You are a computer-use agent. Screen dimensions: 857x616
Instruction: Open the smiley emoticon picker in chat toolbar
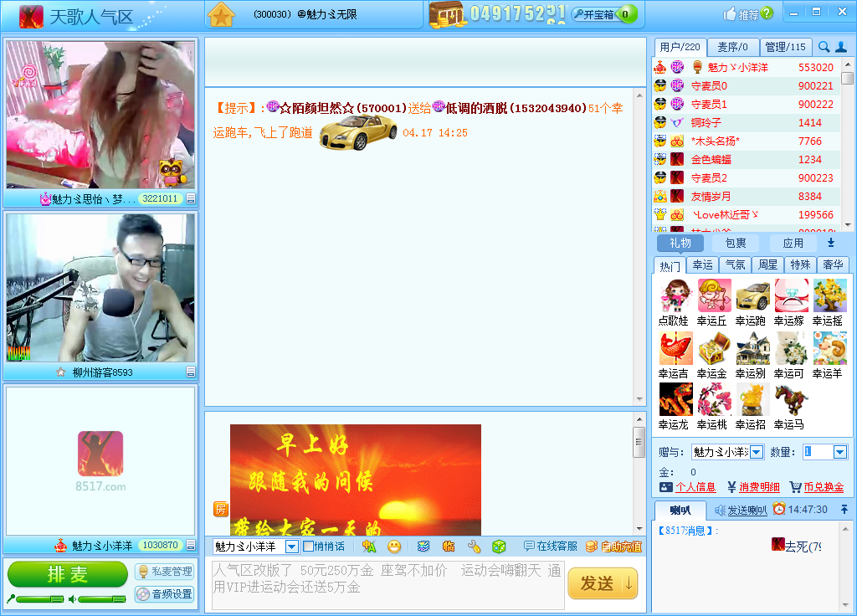coord(393,546)
